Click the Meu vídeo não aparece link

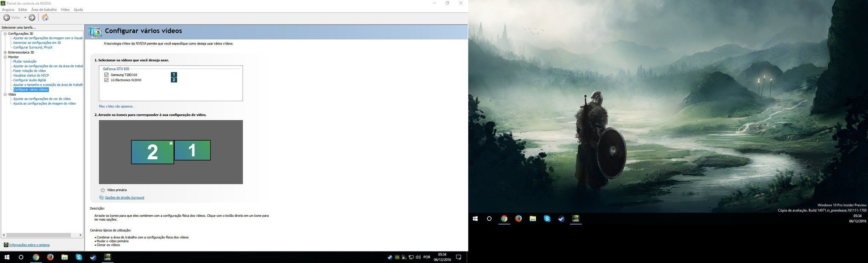point(117,106)
